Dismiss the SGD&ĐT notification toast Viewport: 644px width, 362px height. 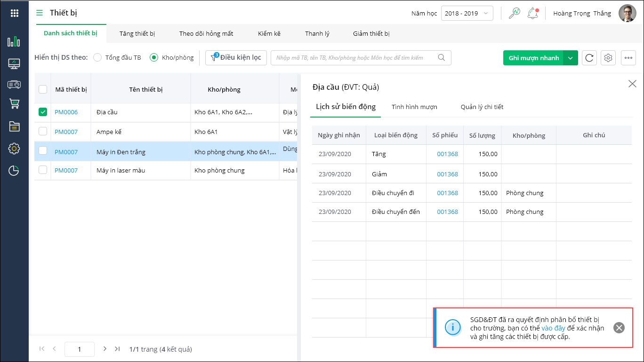[619, 328]
